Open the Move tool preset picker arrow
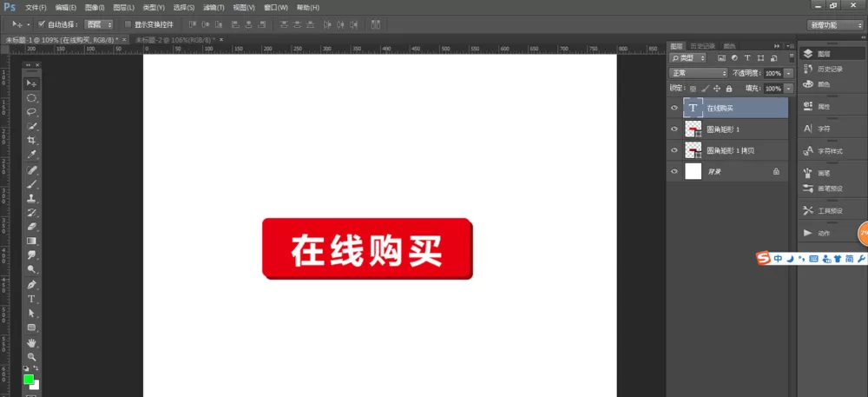868x397 pixels. point(29,24)
